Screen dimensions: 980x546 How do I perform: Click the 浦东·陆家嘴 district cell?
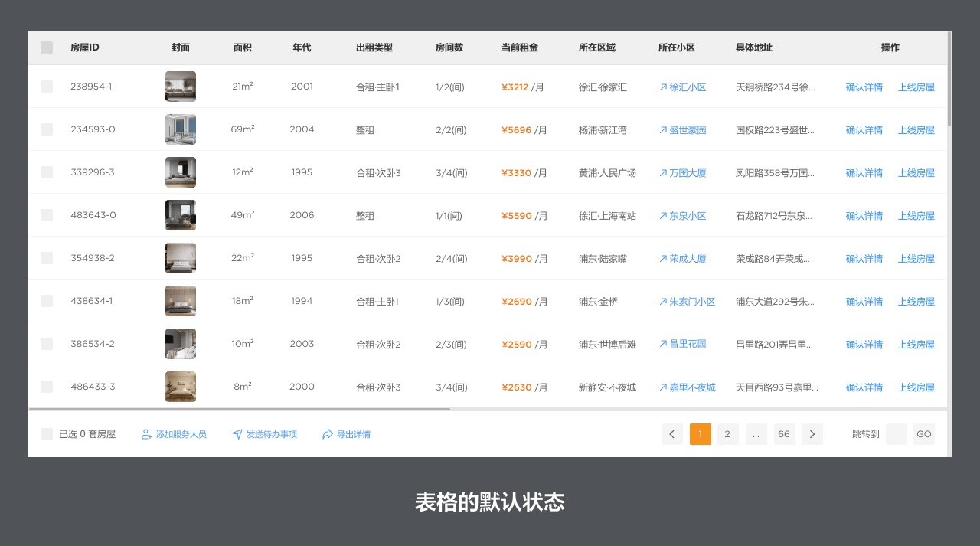coord(603,259)
